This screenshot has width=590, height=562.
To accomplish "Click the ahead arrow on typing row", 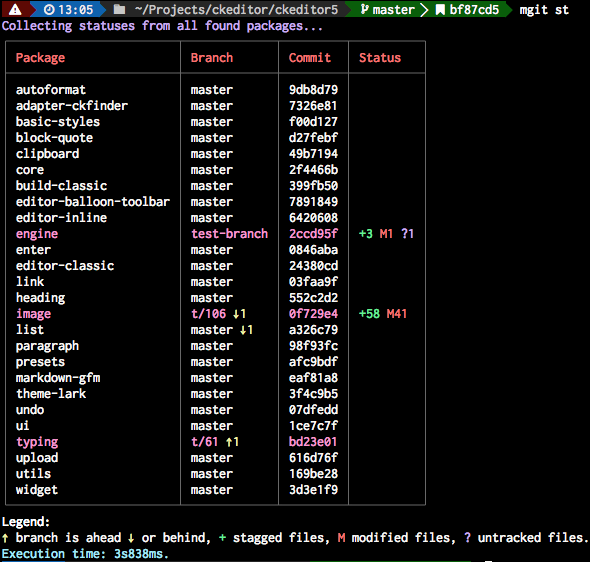I will (229, 442).
